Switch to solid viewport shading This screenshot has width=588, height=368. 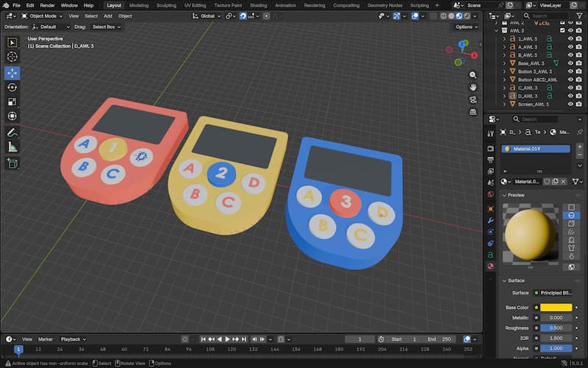451,16
